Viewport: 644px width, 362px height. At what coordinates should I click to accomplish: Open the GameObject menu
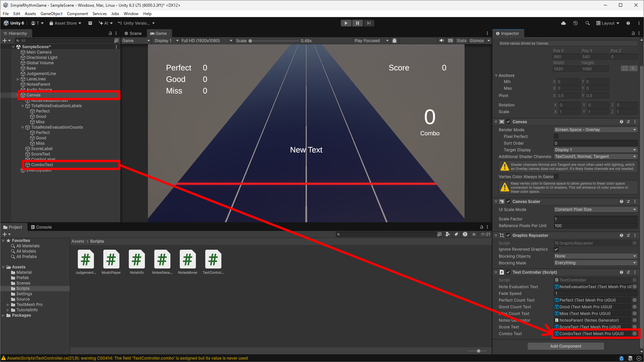51,14
